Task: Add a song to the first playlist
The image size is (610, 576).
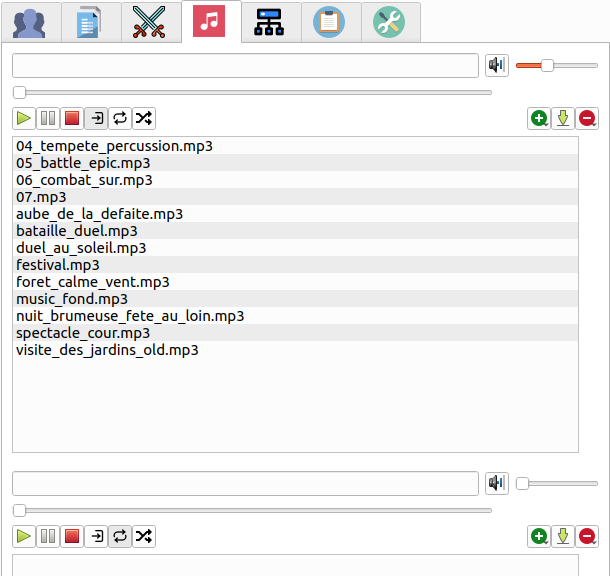Action: (x=539, y=119)
